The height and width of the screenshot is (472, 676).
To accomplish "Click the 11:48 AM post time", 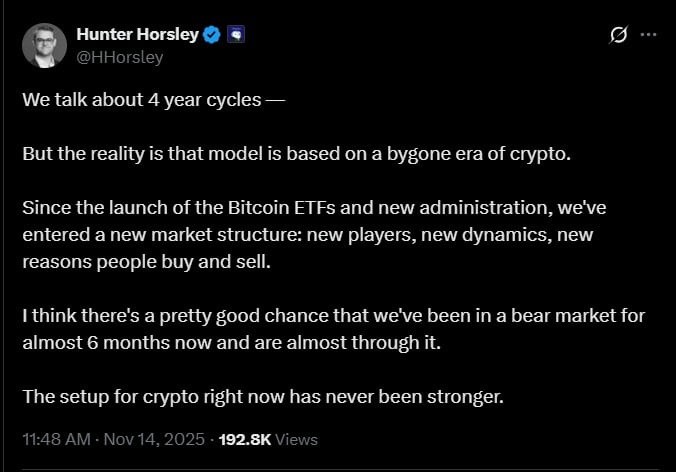I will 59,439.
